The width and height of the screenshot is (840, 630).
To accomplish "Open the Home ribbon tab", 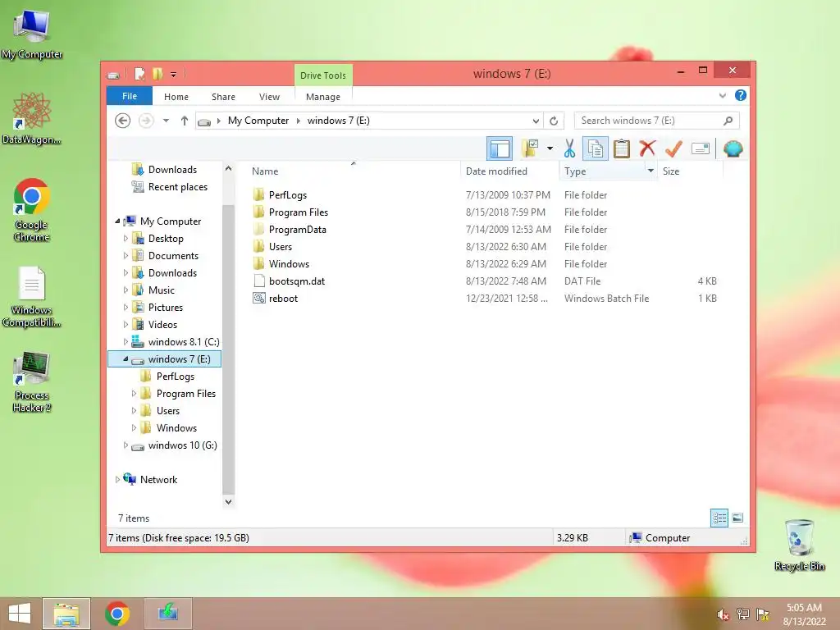I will [176, 97].
